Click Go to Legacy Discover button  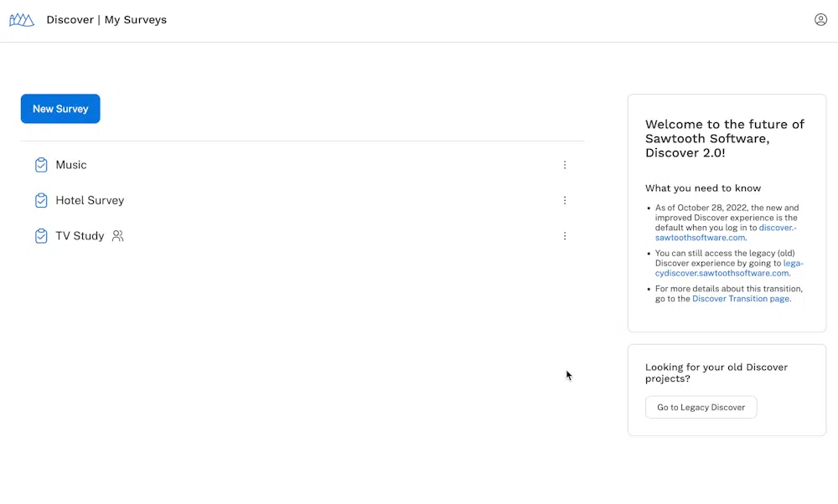point(701,408)
